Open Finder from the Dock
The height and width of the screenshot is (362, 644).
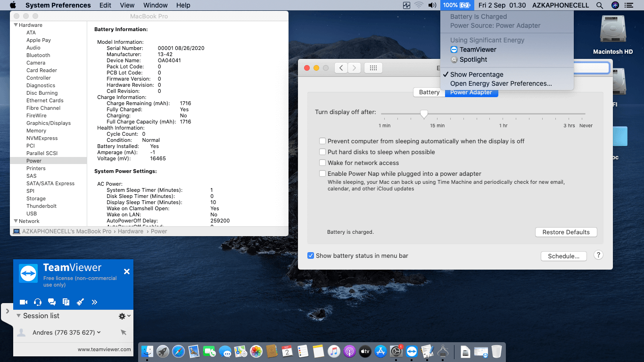point(148,351)
